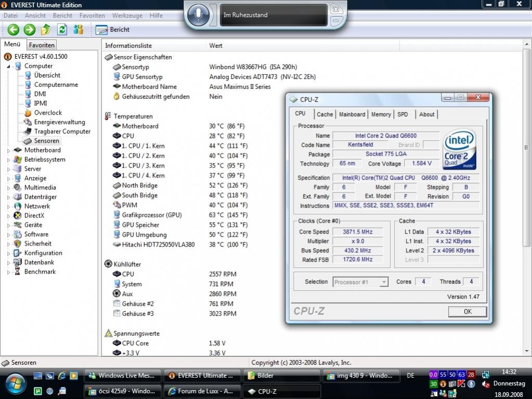Click the users icon in EVEREST toolbar
Screen dimensions: 532x399
(79, 30)
